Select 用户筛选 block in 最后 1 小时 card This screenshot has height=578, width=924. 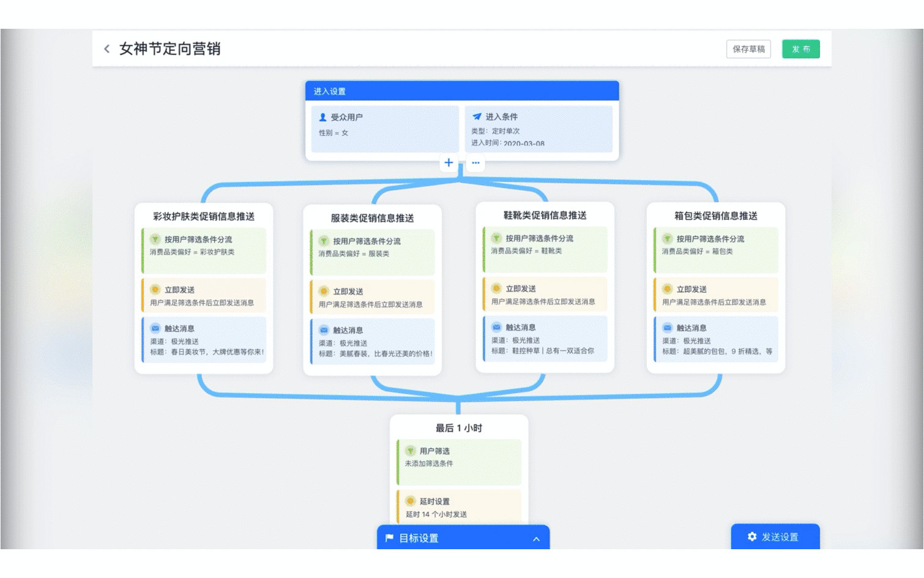coord(459,462)
